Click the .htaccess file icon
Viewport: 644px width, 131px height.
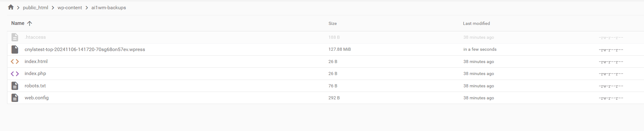(x=15, y=37)
